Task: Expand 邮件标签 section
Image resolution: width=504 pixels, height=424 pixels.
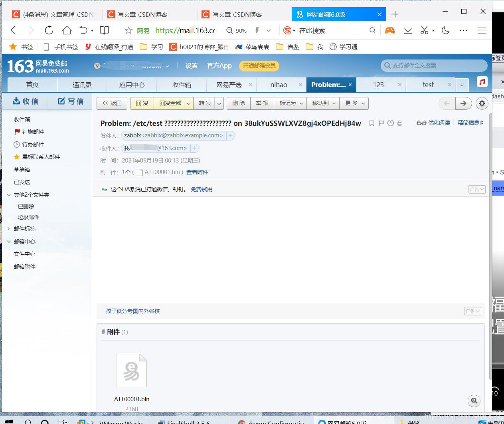Action: click(x=9, y=229)
